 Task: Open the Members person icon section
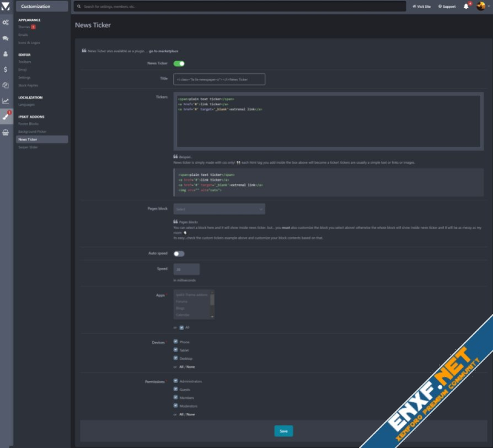coord(6,54)
